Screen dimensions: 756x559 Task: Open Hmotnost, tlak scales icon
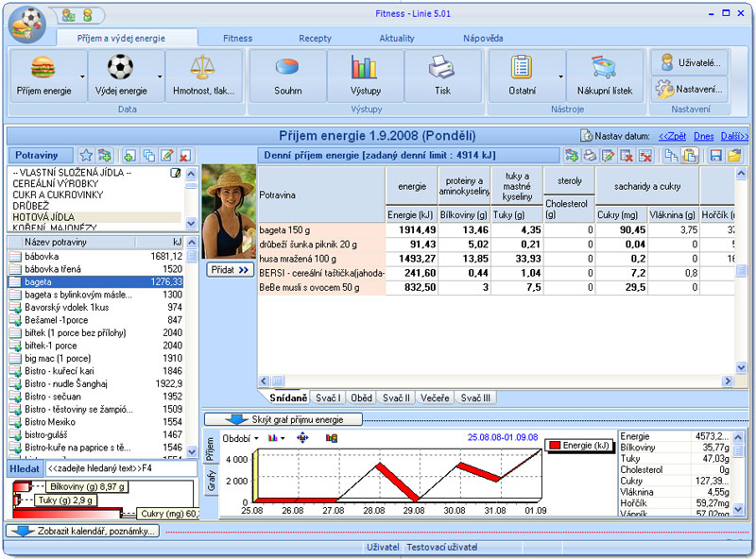(202, 67)
